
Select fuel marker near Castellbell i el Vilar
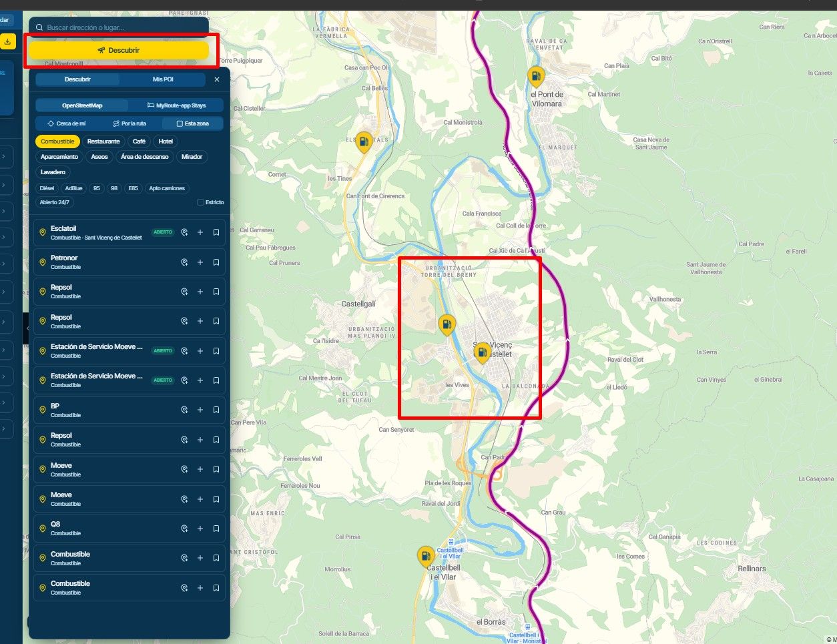click(x=425, y=557)
